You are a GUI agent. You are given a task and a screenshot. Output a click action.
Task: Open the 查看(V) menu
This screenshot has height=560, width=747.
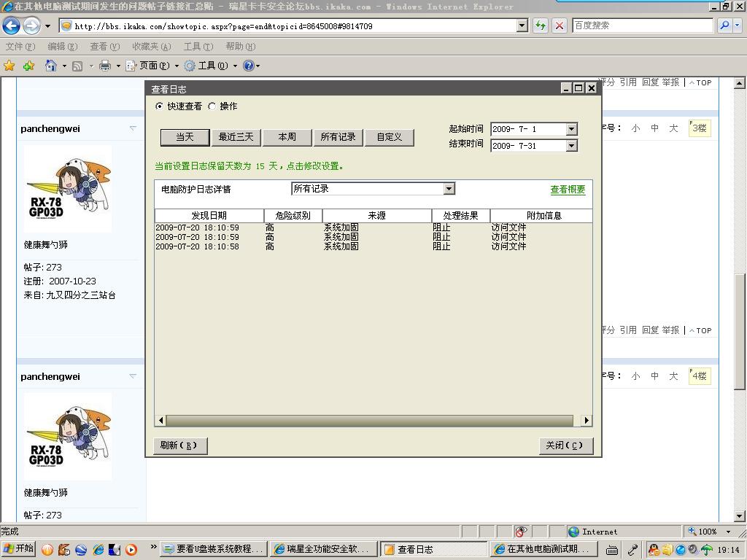coord(105,47)
